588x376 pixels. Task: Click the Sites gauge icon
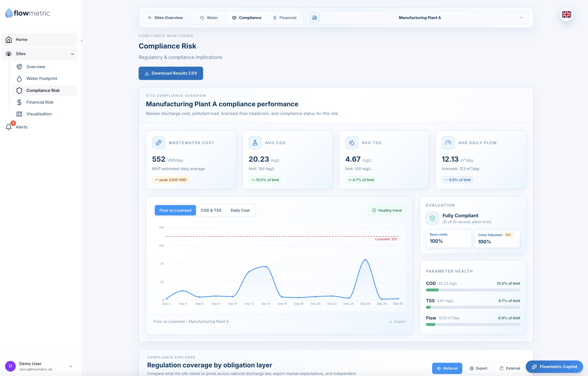click(9, 54)
